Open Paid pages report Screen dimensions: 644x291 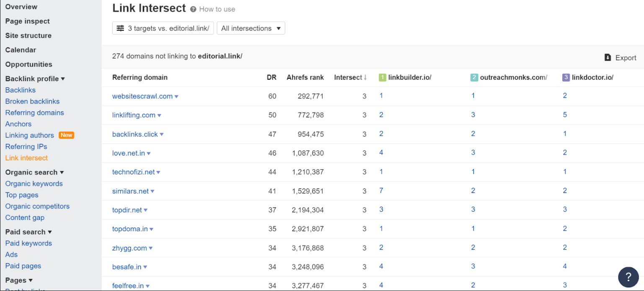(23, 266)
